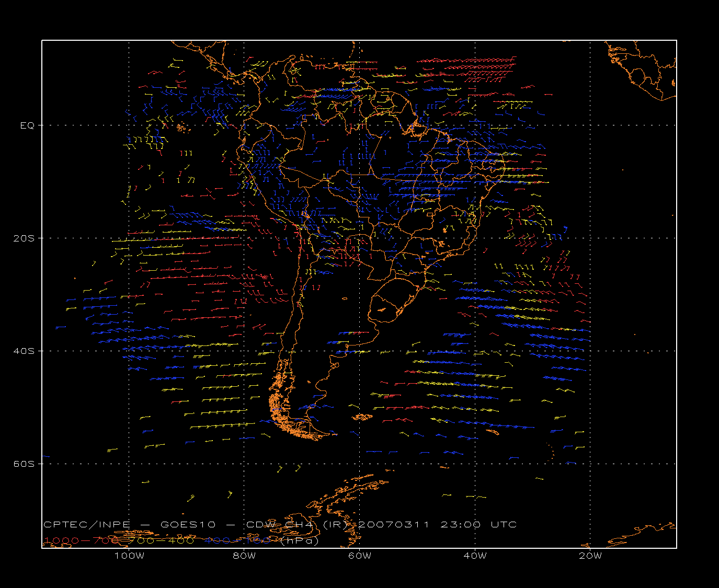
Task: Click the 'CPTEC/INPE' source text
Action: pyautogui.click(x=87, y=525)
